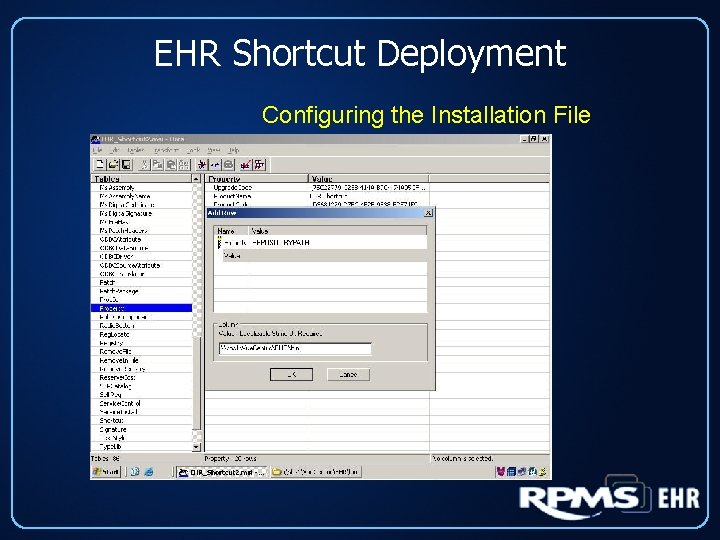This screenshot has width=720, height=540.
Task: Click the Value column header in main grid
Action: [368, 179]
